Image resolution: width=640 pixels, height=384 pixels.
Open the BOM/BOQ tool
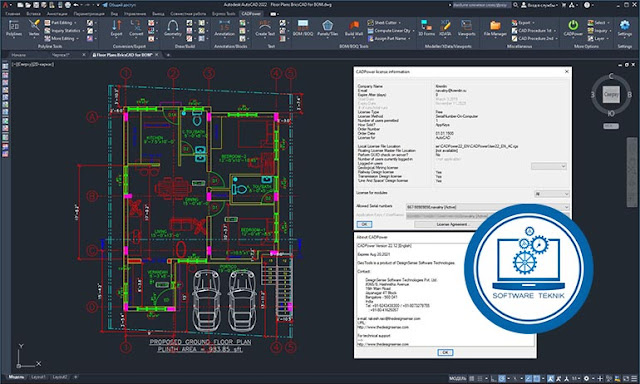[303, 29]
